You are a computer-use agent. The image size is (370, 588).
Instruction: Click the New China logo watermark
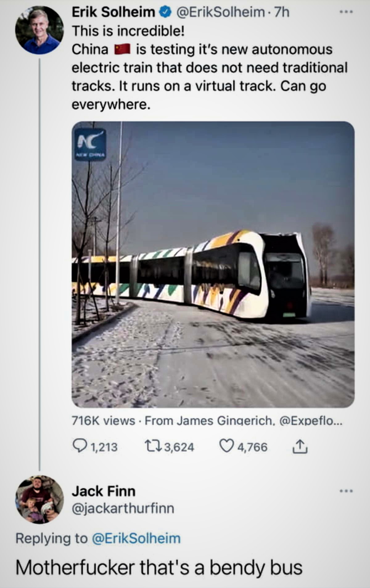click(90, 145)
